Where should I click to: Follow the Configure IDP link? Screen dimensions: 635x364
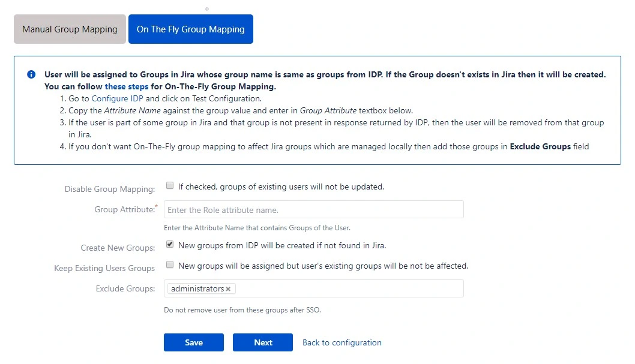pyautogui.click(x=117, y=99)
